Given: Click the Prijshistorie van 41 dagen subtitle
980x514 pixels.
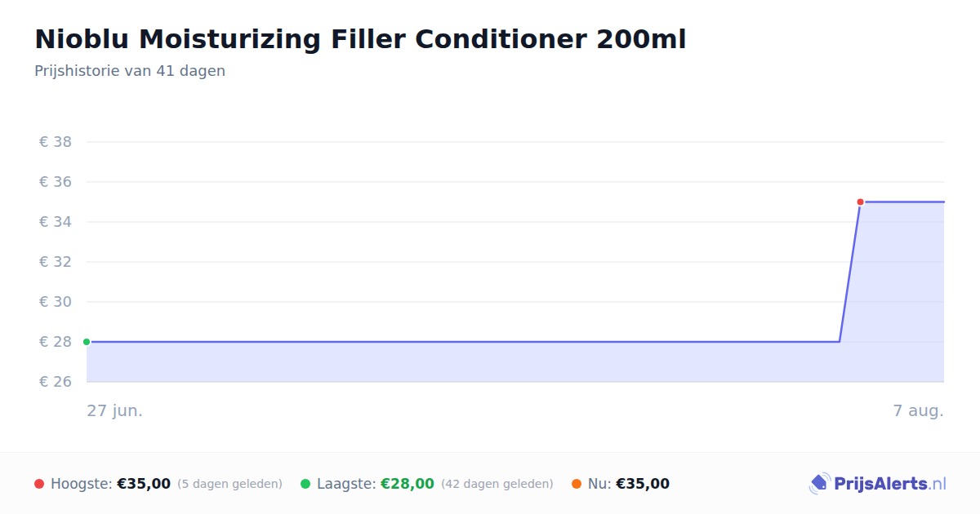Looking at the screenshot, I should pyautogui.click(x=130, y=71).
